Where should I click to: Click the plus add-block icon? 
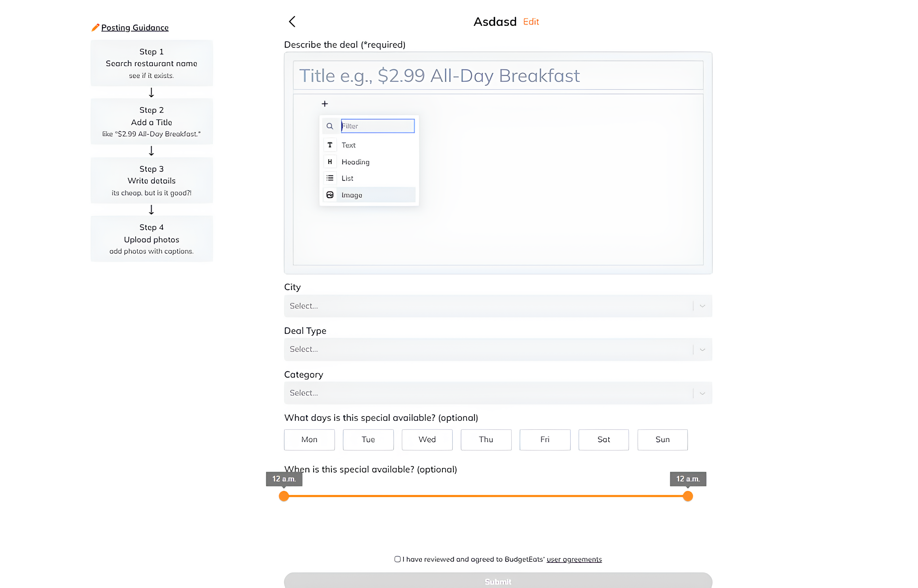click(325, 104)
